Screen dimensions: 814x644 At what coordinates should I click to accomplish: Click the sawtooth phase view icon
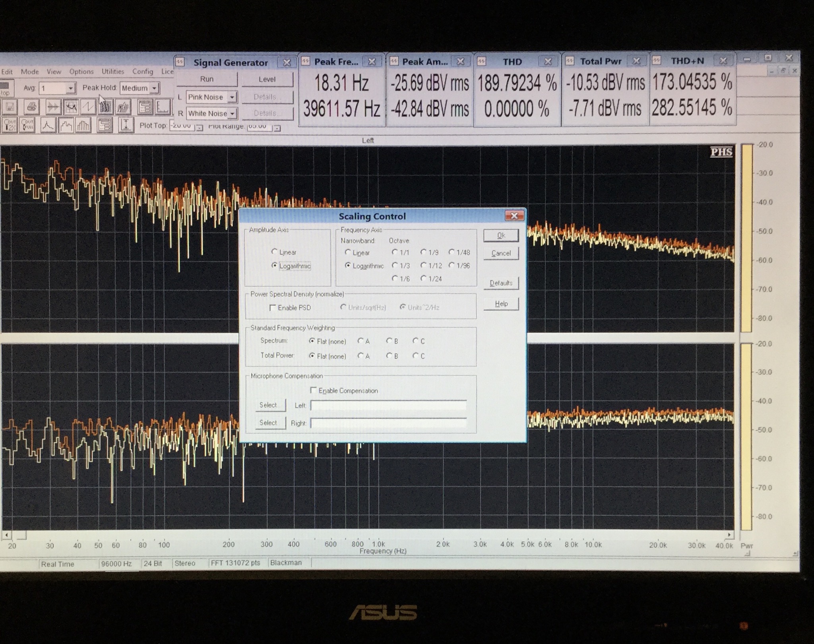pyautogui.click(x=88, y=107)
